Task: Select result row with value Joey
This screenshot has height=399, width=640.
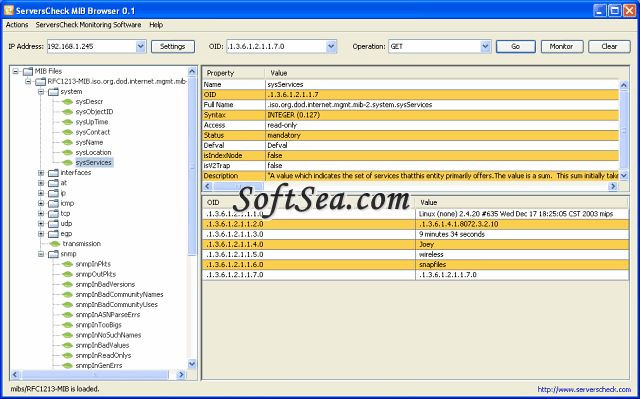Action: tap(416, 244)
